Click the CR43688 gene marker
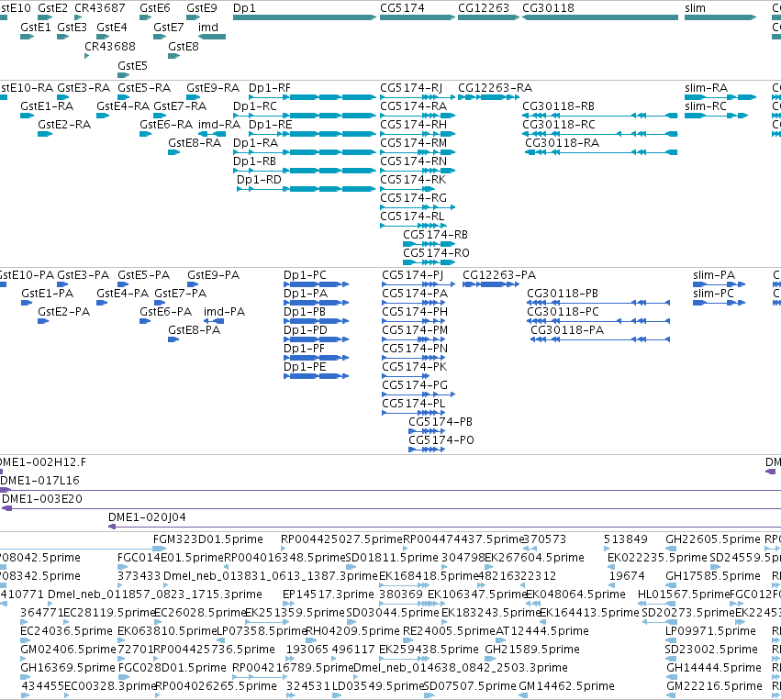781x700 pixels. tap(86, 56)
